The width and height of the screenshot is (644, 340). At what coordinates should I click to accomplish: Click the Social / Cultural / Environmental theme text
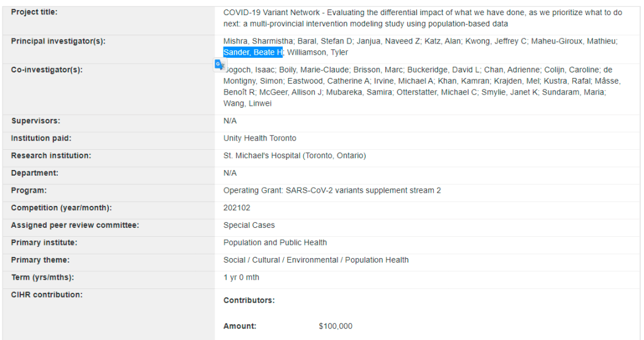[315, 260]
